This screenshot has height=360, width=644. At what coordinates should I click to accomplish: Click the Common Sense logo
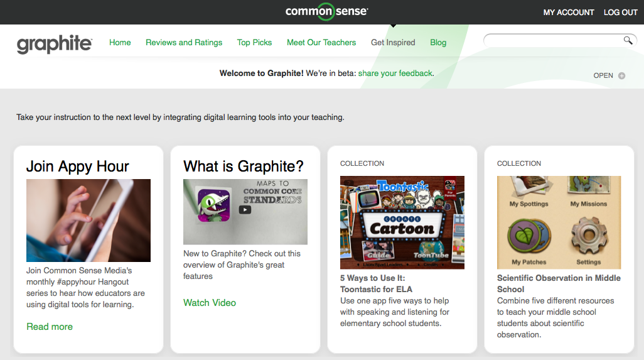[x=326, y=11]
